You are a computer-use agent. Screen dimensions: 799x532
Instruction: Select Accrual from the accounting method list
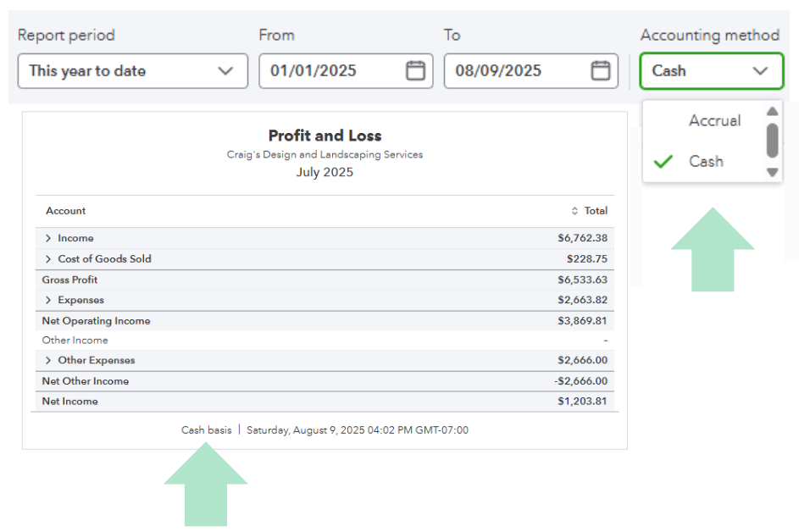pyautogui.click(x=714, y=121)
